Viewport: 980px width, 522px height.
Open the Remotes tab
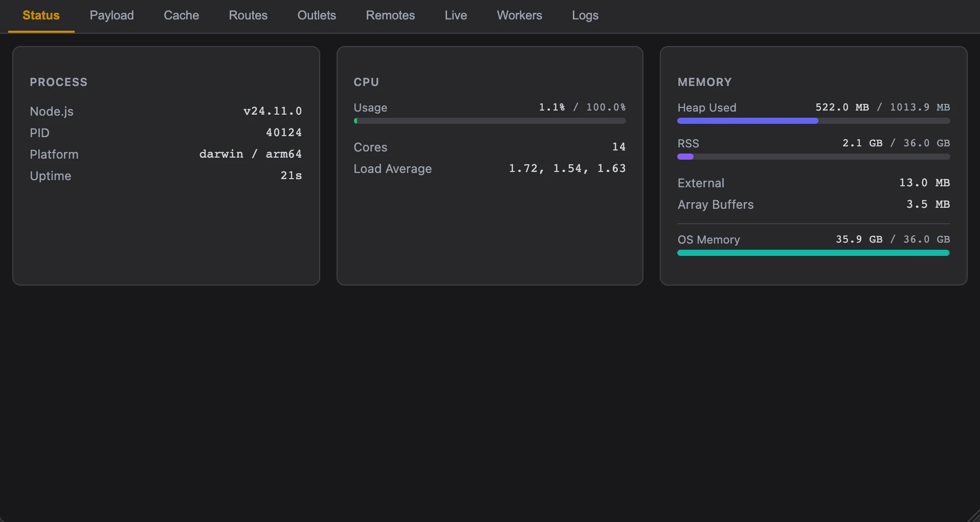[390, 15]
